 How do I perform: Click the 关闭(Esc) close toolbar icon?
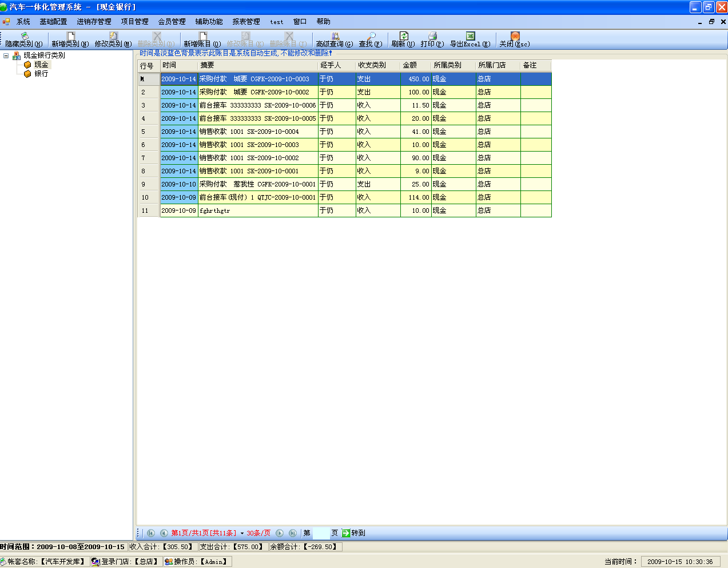click(515, 36)
